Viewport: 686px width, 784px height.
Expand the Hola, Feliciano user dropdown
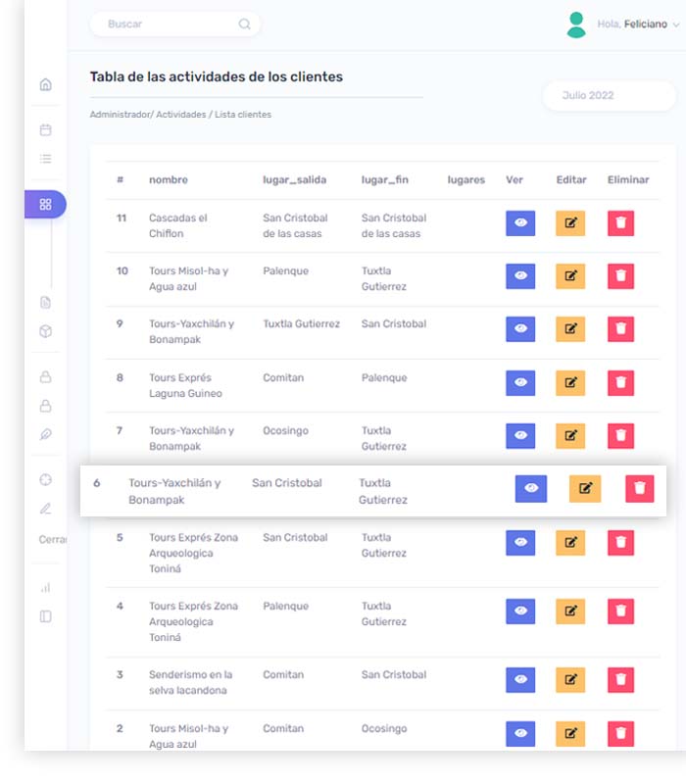pos(675,24)
